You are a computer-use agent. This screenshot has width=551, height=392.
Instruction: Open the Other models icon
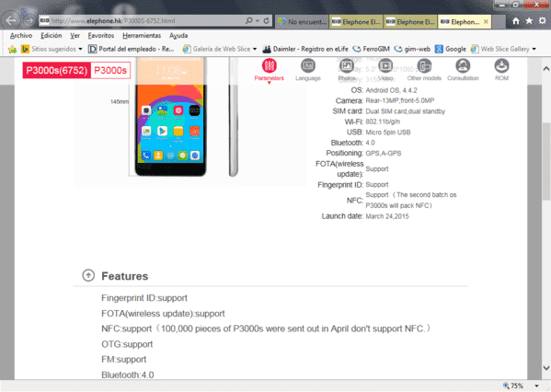tap(424, 65)
